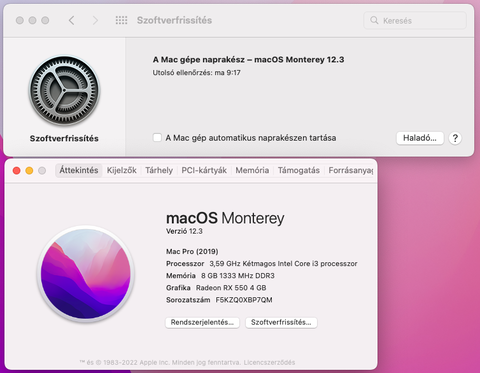Click the Szoftverfrissítés… button in About window
This screenshot has height=373, width=480.
281,322
